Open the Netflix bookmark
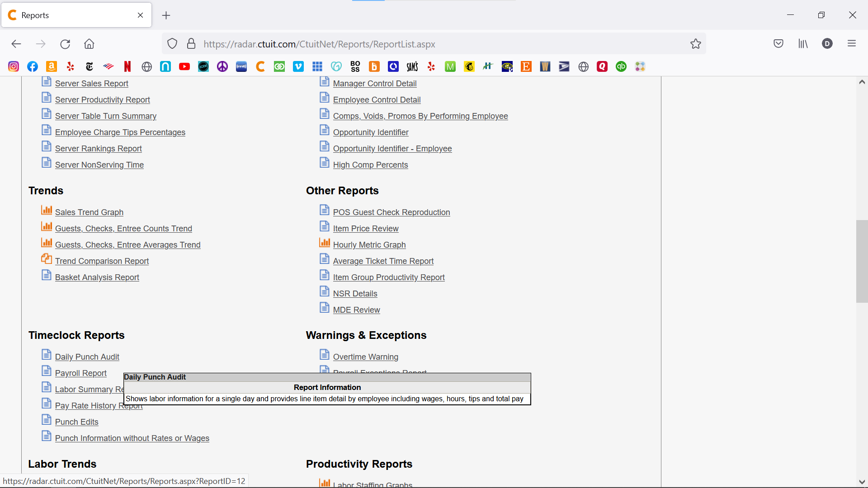This screenshot has height=488, width=868. (127, 67)
